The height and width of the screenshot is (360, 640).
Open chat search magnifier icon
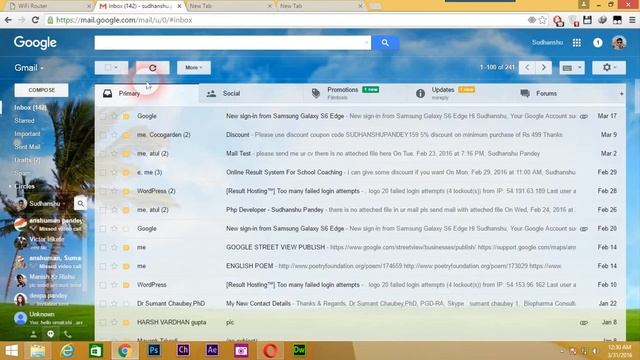coord(80,203)
